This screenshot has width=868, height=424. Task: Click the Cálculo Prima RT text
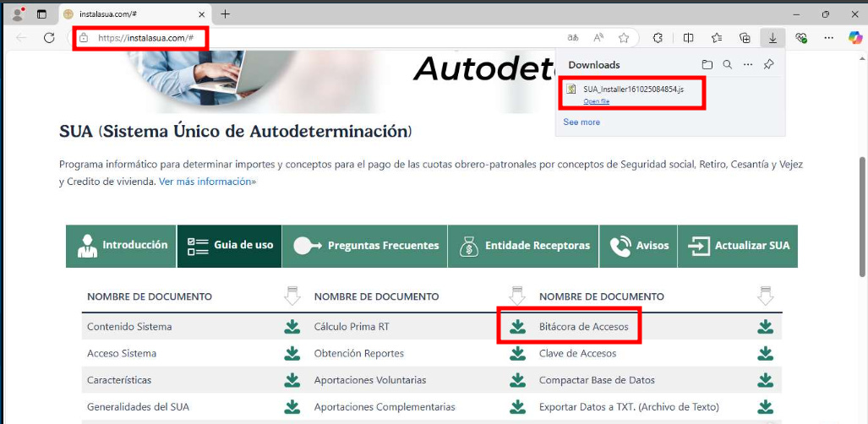[352, 327]
